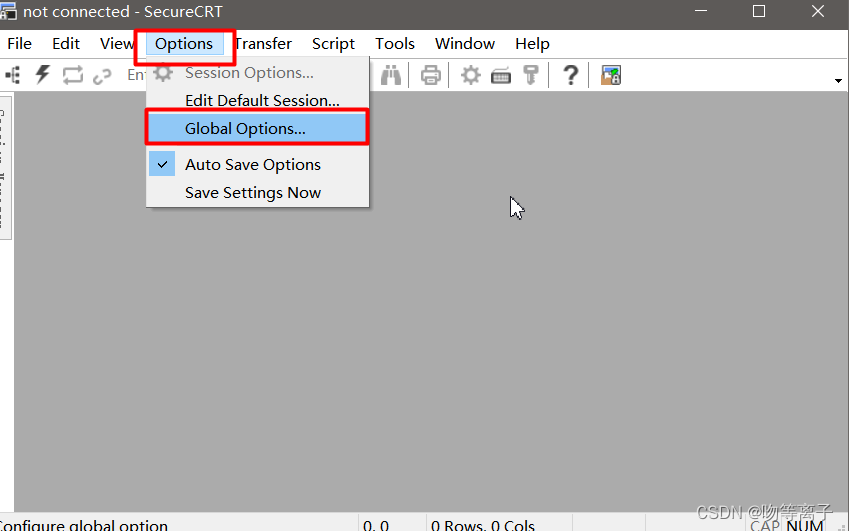The height and width of the screenshot is (531, 849).
Task: Open the Help menu
Action: 532,43
